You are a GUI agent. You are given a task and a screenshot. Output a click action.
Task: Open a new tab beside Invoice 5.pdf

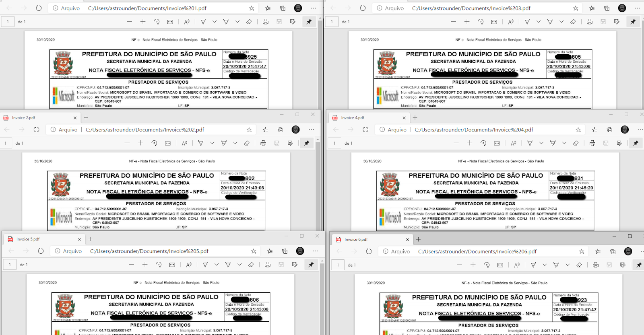(90, 239)
